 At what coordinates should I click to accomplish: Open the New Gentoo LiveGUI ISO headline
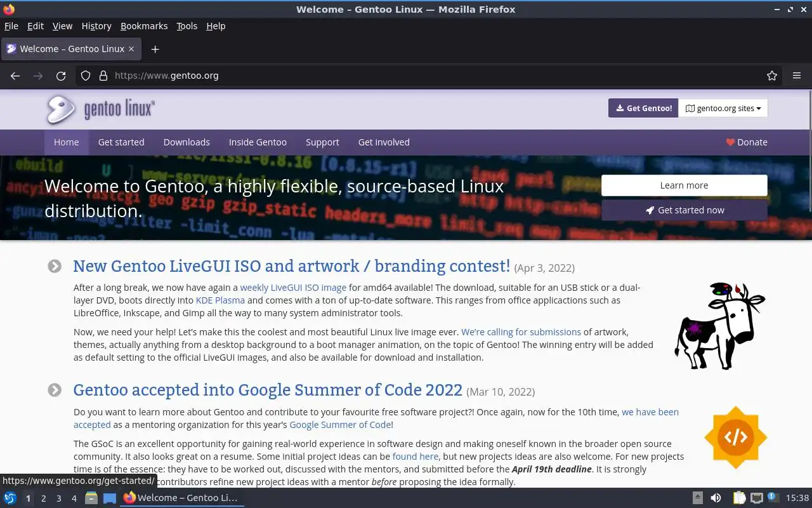coord(292,265)
